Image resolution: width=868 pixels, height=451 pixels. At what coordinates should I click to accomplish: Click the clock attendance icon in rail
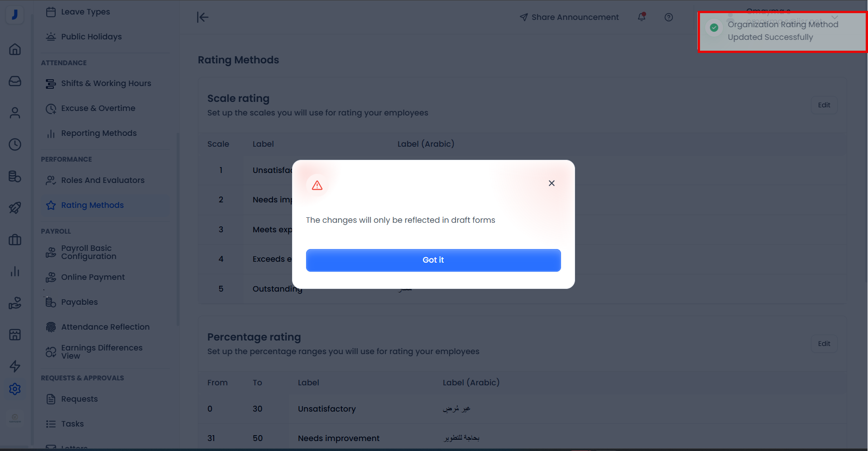pyautogui.click(x=15, y=144)
